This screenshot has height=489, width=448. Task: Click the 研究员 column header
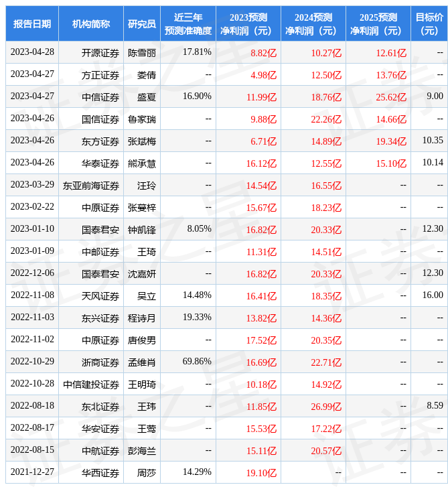(x=142, y=23)
